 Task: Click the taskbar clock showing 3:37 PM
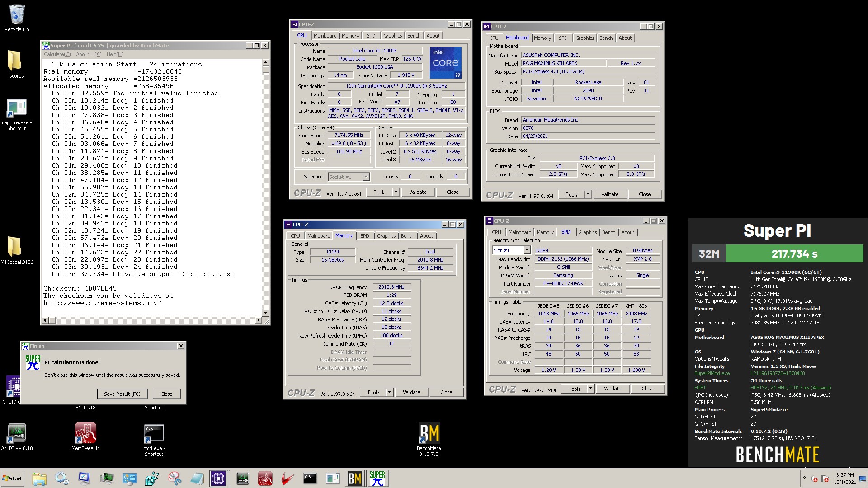(x=844, y=479)
